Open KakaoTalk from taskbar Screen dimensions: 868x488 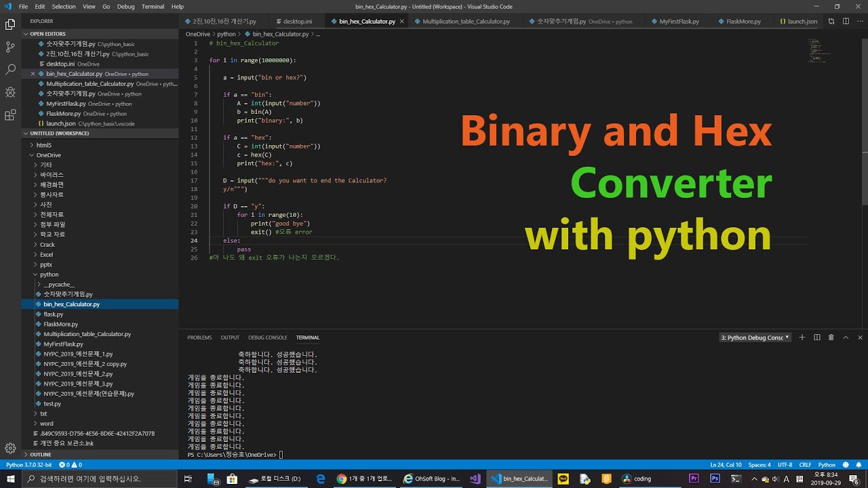[x=564, y=479]
